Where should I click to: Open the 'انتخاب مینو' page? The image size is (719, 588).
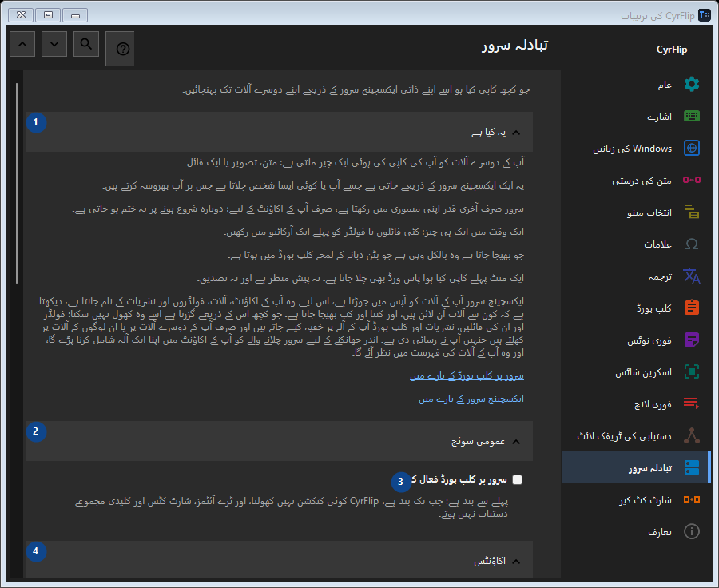pos(636,213)
